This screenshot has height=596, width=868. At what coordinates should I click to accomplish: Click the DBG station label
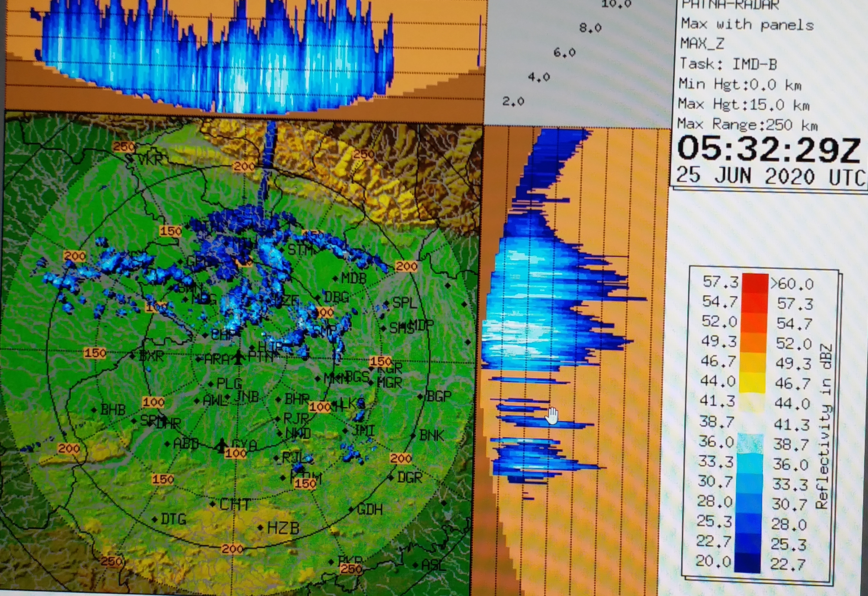tap(337, 298)
